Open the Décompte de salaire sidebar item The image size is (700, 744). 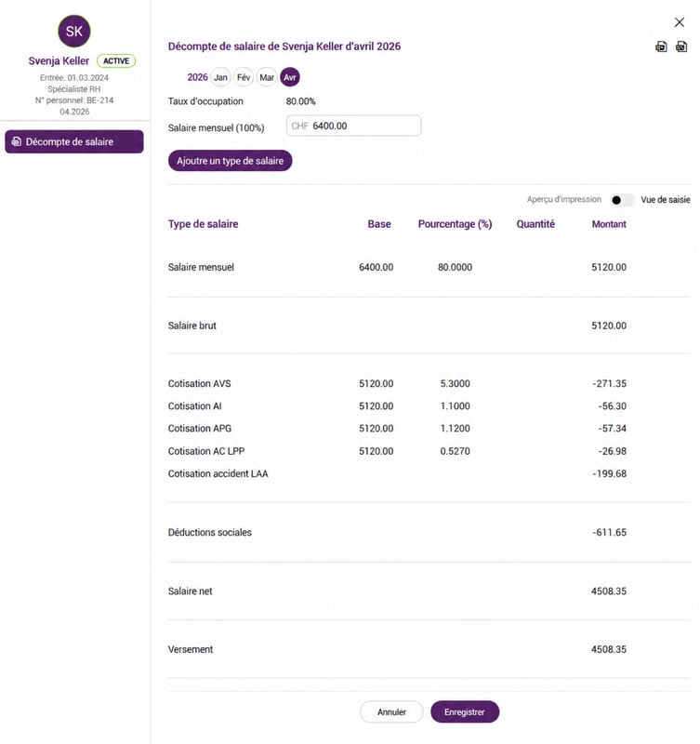[74, 142]
